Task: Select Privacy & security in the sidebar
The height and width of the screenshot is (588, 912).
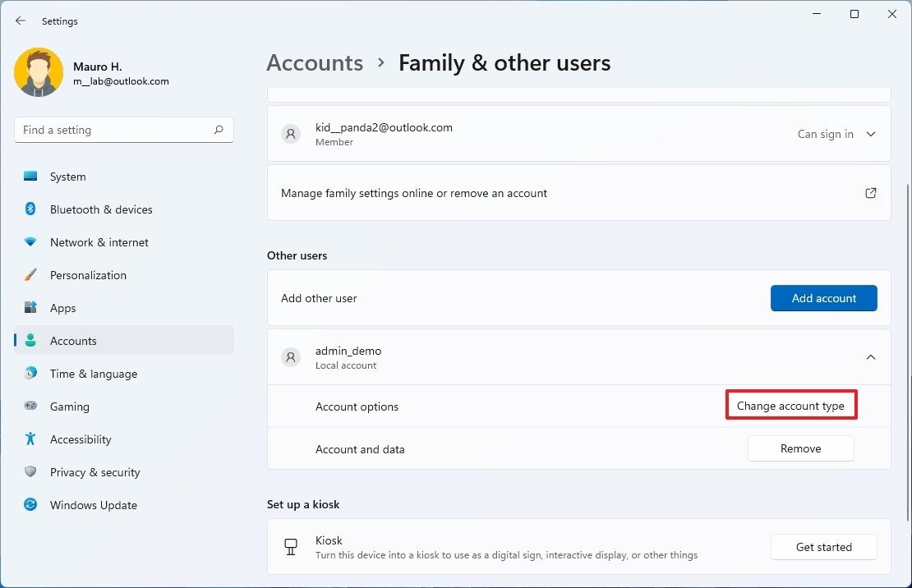Action: coord(94,472)
